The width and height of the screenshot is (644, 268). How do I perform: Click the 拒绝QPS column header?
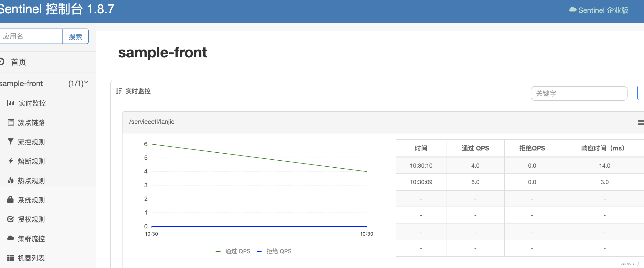coord(532,148)
